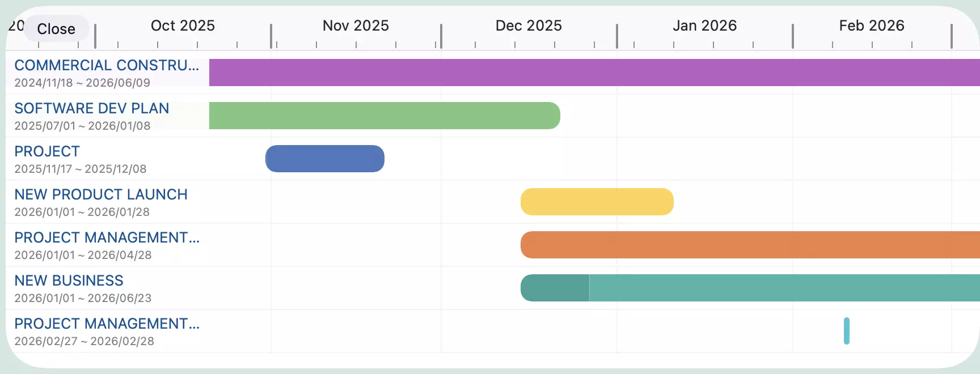The height and width of the screenshot is (374, 980).
Task: Click the 2026/02/27 ~ 2026/02/28 date text
Action: 84,341
